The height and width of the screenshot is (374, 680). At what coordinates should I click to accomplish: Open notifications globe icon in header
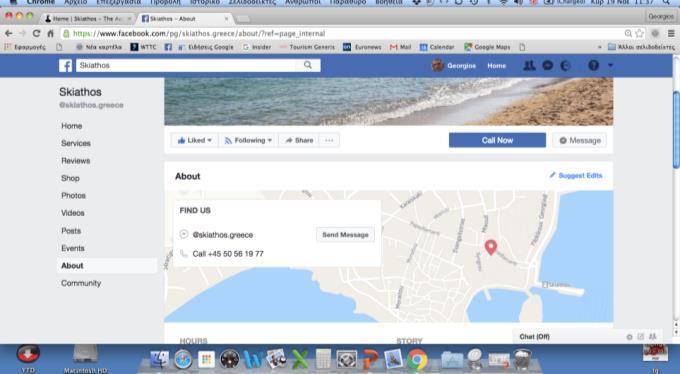point(566,66)
